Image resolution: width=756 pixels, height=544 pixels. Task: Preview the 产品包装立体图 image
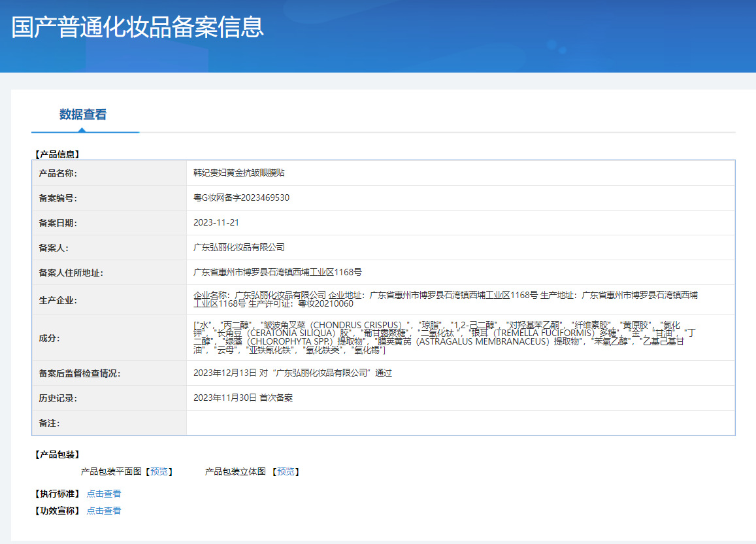coord(286,471)
